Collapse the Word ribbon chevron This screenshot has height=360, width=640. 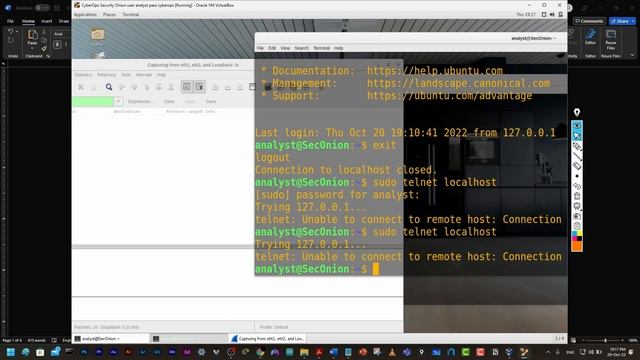pyautogui.click(x=632, y=55)
